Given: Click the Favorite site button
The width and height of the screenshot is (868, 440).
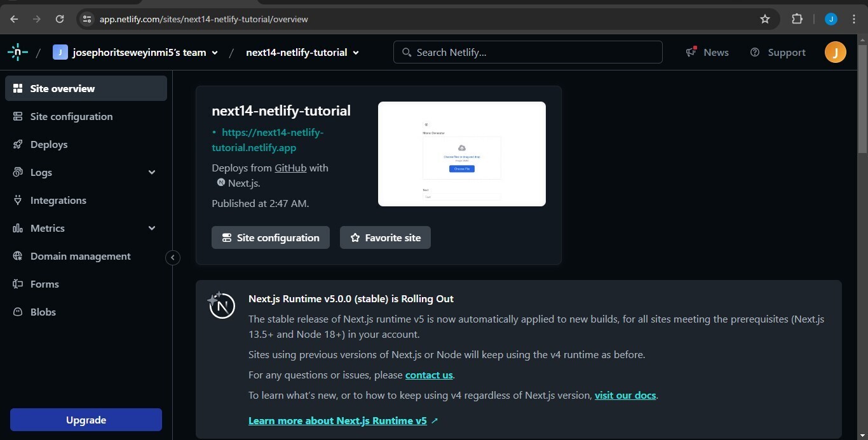Looking at the screenshot, I should [x=385, y=237].
